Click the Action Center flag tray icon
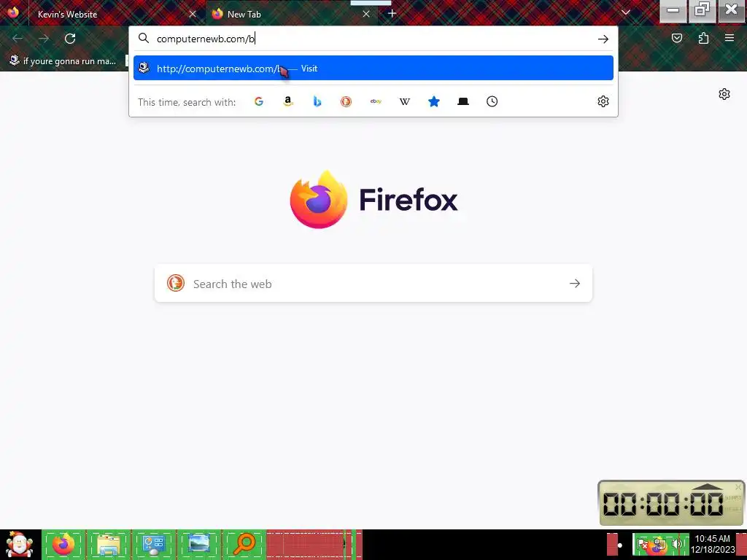 coord(642,544)
